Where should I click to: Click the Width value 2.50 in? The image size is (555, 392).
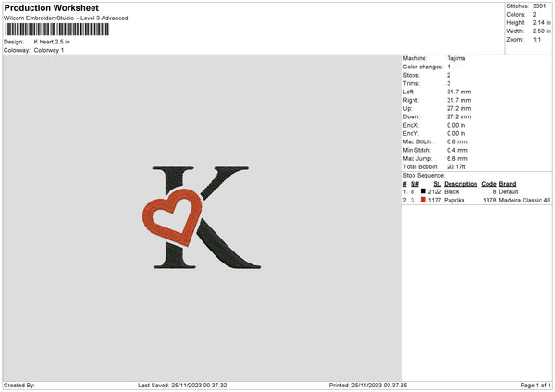click(541, 31)
